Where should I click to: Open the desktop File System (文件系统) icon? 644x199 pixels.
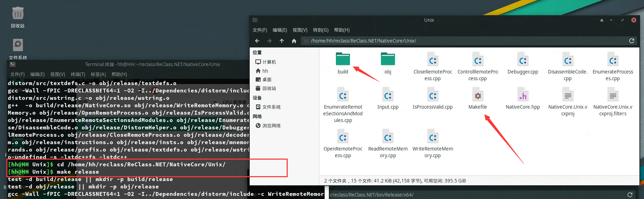click(18, 45)
